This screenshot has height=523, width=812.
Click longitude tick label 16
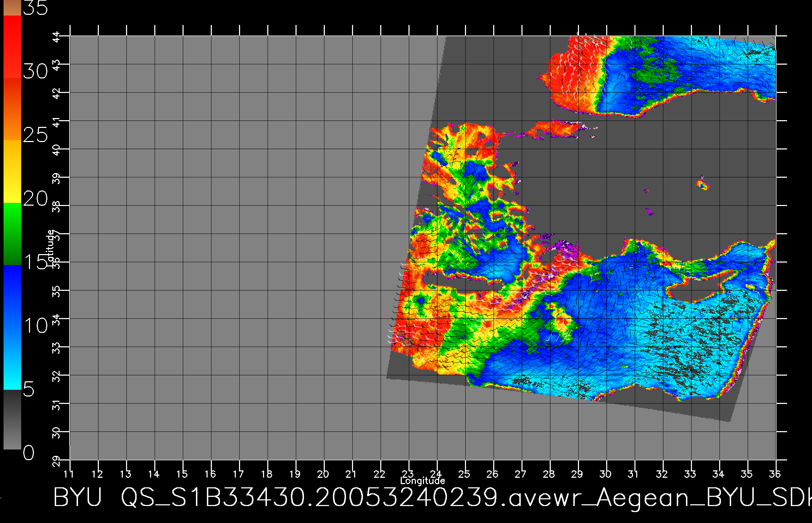point(210,474)
